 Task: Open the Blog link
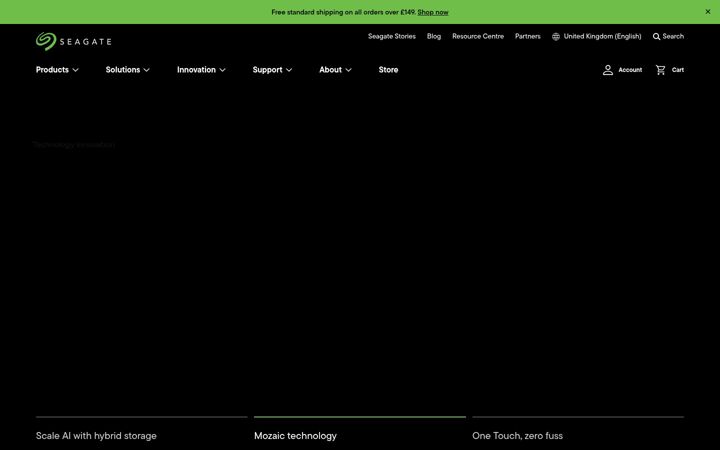(433, 36)
